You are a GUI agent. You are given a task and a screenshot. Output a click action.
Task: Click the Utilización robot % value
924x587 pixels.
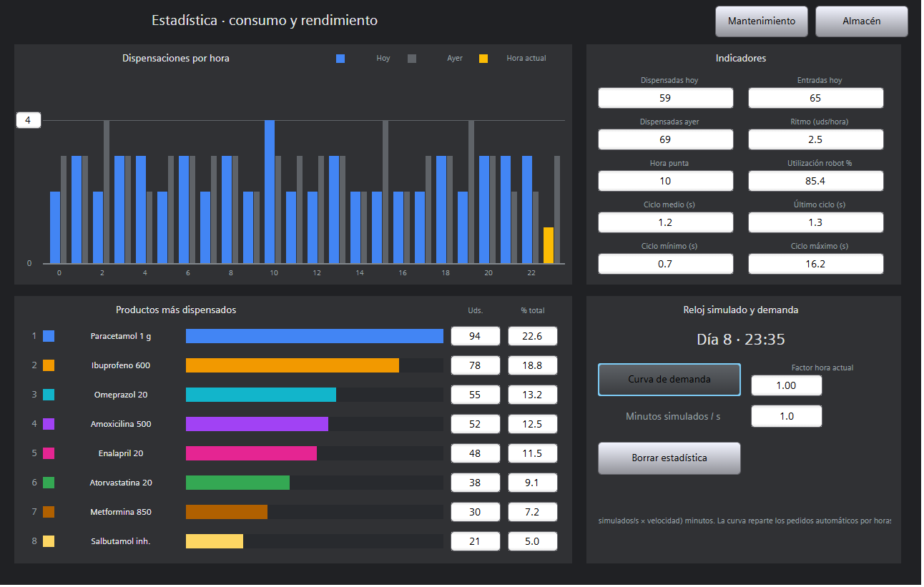click(x=816, y=181)
